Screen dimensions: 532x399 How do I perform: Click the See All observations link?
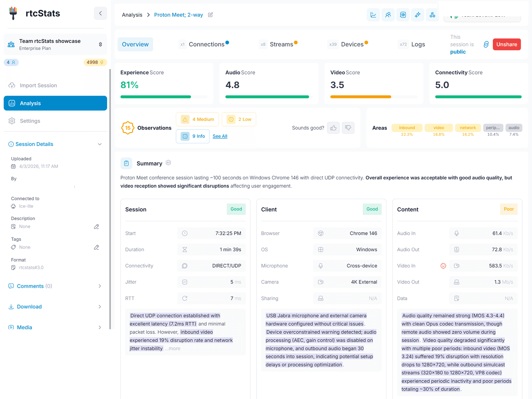(x=220, y=136)
